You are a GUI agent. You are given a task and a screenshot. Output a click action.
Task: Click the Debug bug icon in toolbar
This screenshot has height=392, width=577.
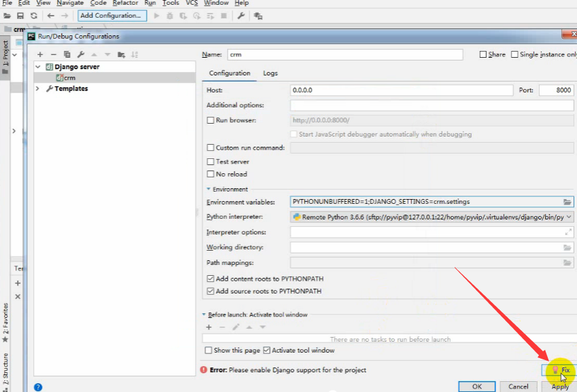(170, 16)
